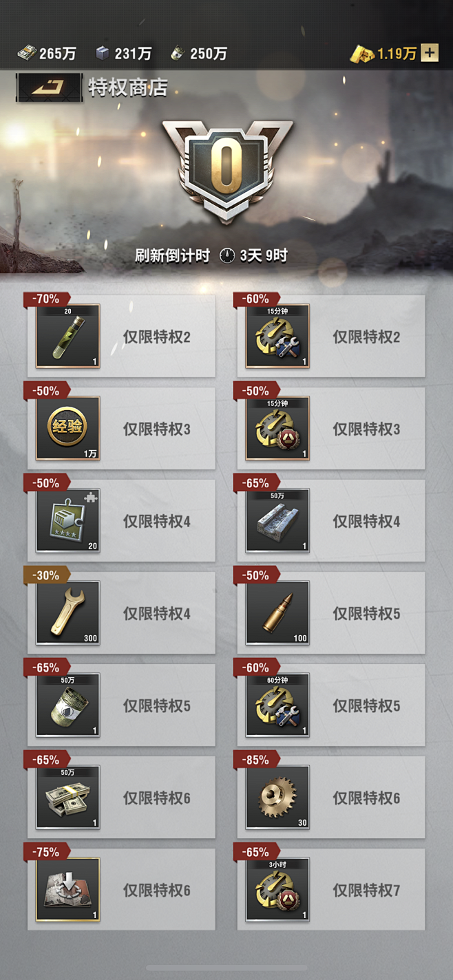Choose the 经验 experience coin item
The height and width of the screenshot is (980, 453).
tap(67, 429)
